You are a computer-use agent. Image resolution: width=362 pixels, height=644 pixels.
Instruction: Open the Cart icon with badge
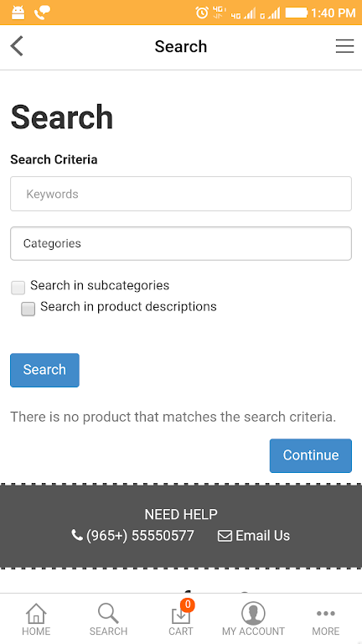coord(181,612)
